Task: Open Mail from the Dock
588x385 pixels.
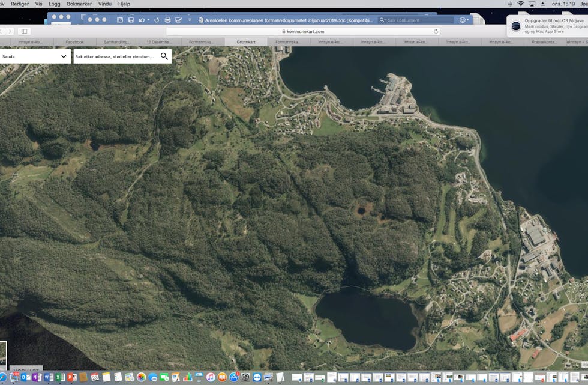Action: point(14,377)
